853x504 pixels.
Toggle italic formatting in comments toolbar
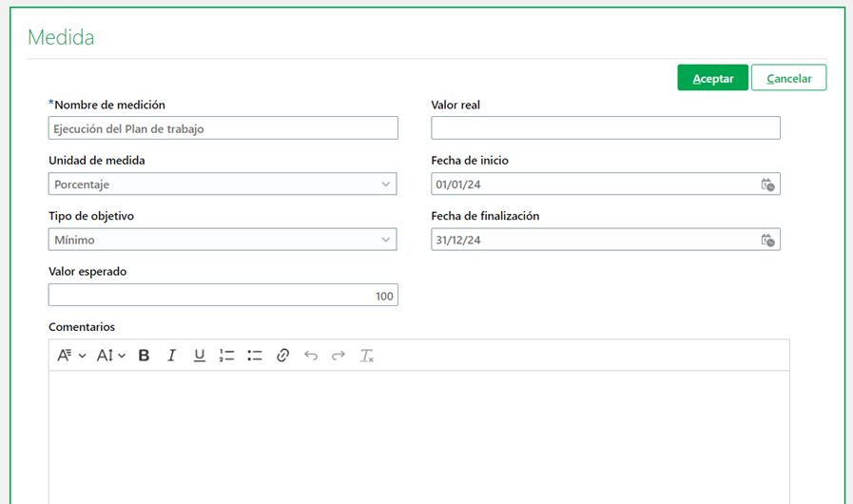click(x=172, y=356)
